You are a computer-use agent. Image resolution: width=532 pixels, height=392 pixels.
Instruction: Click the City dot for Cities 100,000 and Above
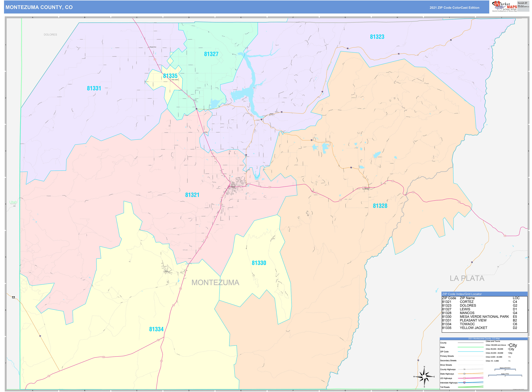[508, 345]
